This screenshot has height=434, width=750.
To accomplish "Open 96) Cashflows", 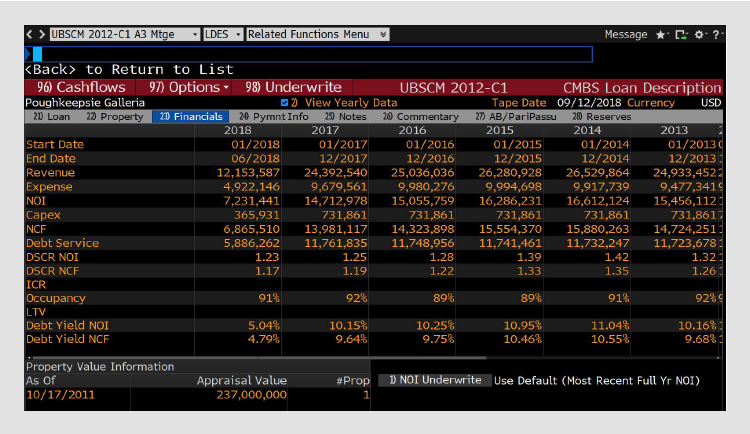I will 81,88.
